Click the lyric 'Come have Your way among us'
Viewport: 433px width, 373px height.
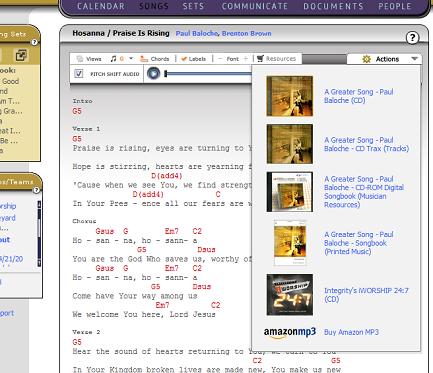[x=135, y=296]
